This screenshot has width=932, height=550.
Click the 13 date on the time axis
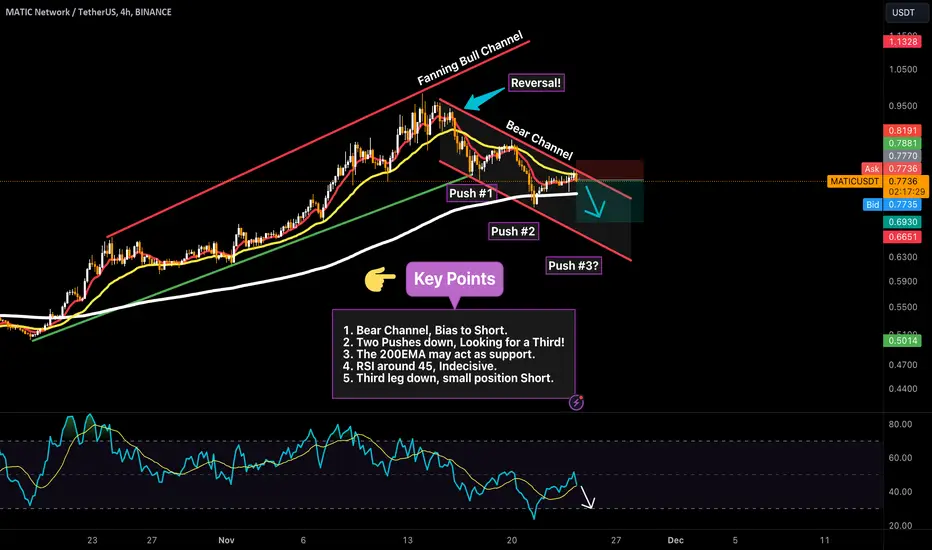pyautogui.click(x=407, y=540)
